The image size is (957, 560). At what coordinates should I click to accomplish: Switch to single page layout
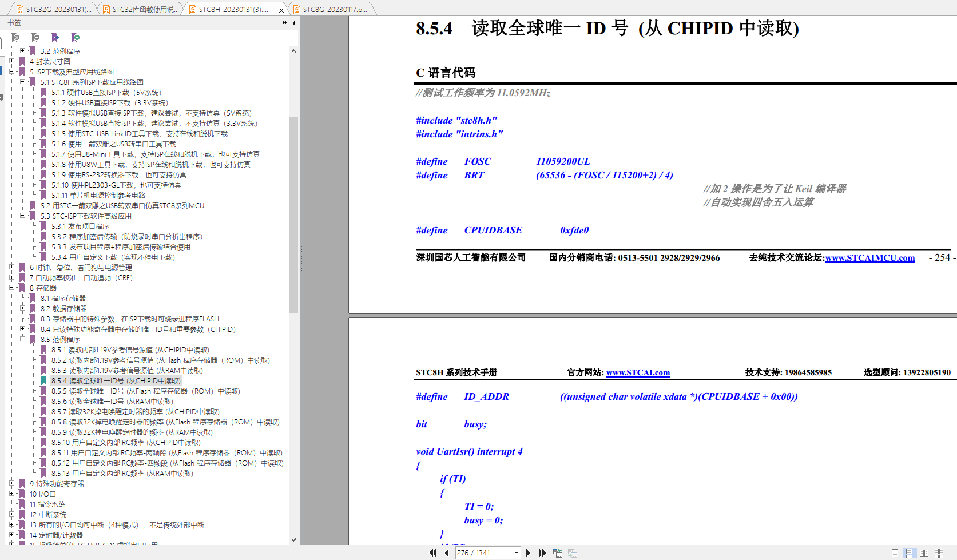click(x=895, y=553)
